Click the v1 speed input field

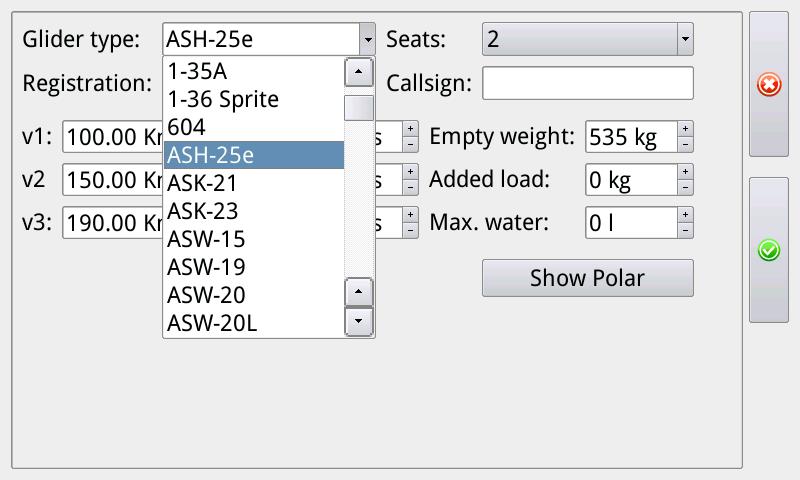112,137
